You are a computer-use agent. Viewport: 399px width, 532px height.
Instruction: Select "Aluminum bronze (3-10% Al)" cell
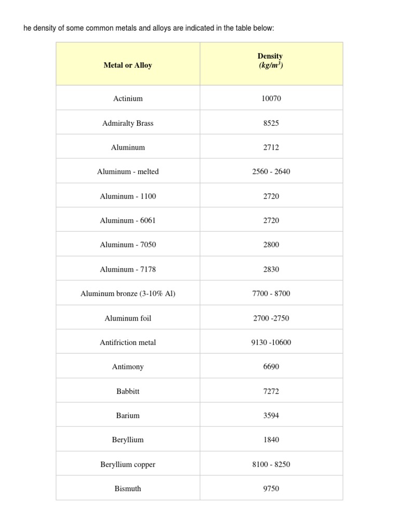tap(128, 294)
